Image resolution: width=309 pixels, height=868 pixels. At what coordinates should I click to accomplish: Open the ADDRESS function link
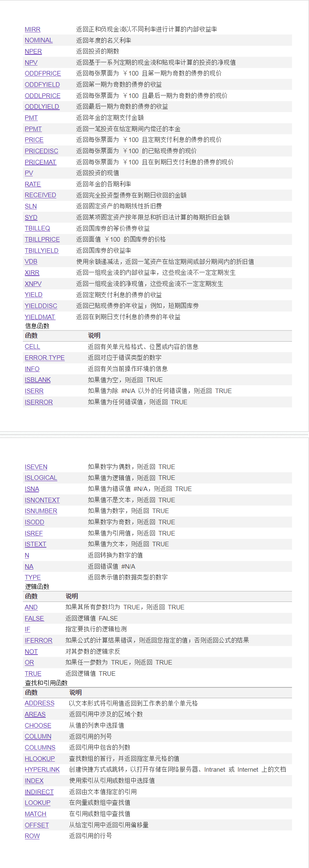click(39, 703)
